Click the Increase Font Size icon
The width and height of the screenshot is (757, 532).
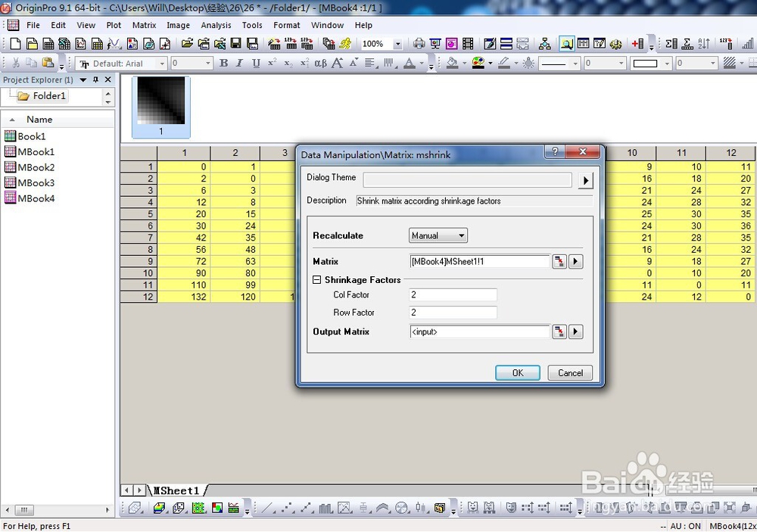tap(337, 64)
